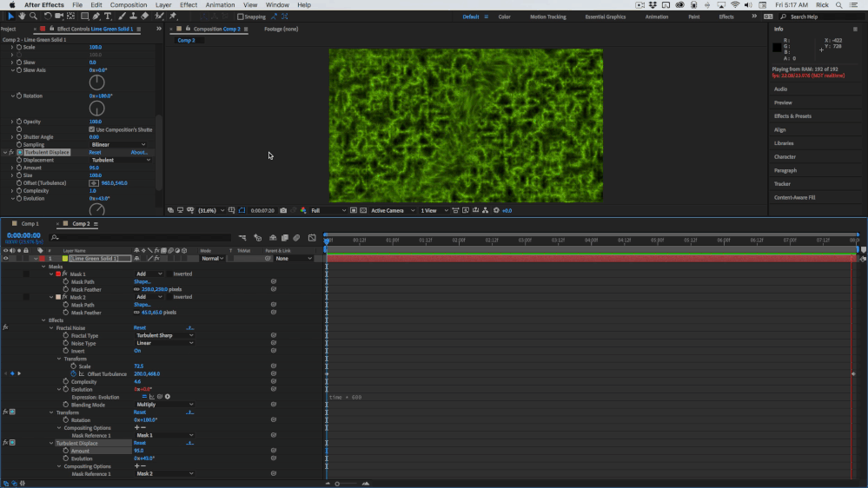
Task: Open the Composition Mini-Flowchart in the timeline
Action: [x=243, y=238]
